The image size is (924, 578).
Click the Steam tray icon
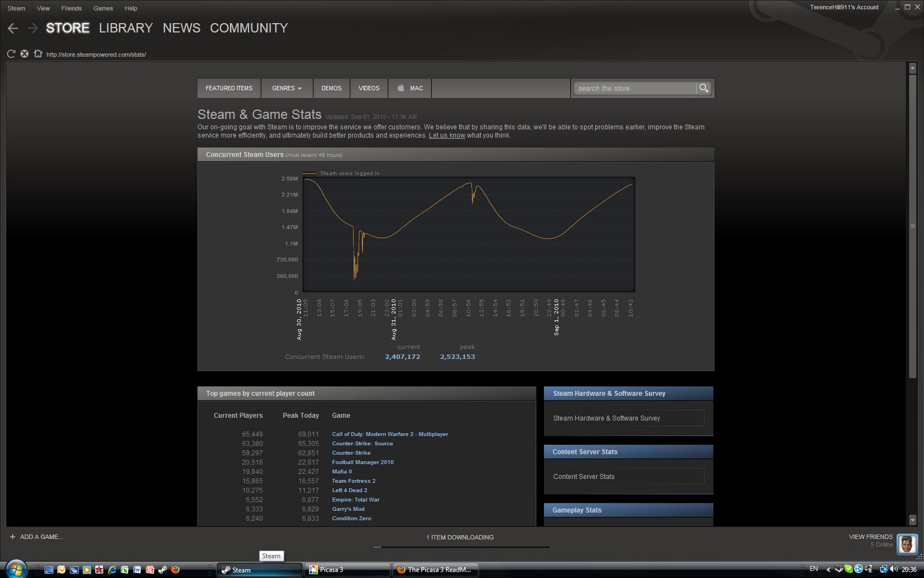[x=839, y=569]
